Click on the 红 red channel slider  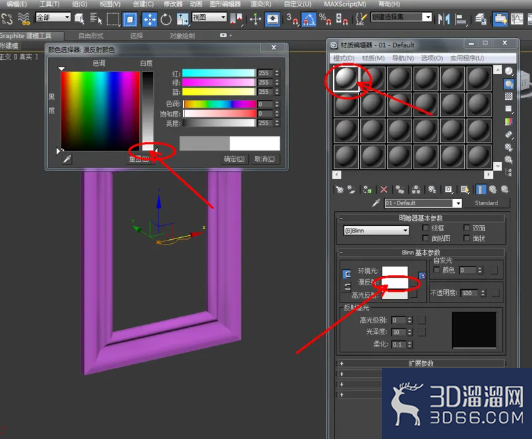pos(218,73)
